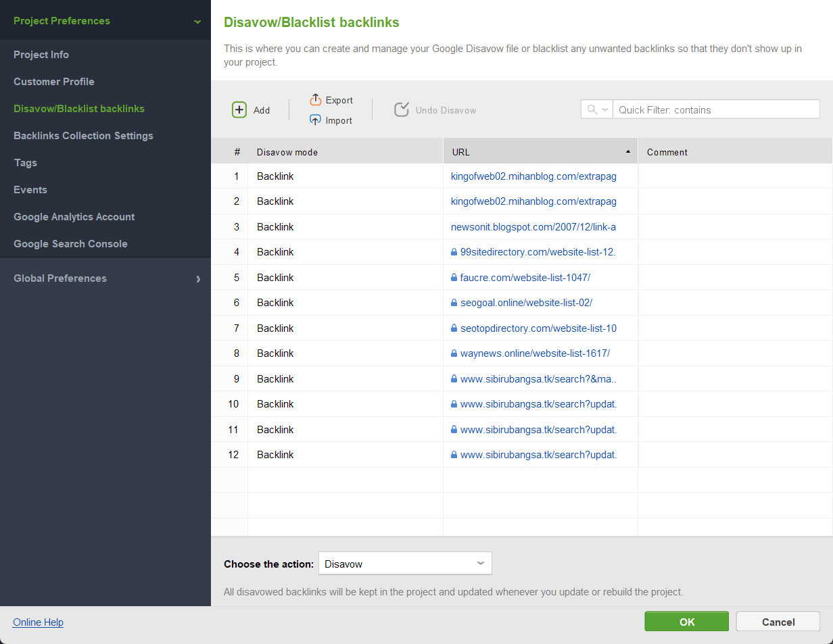Go to Tags settings
The height and width of the screenshot is (644, 833).
25,163
